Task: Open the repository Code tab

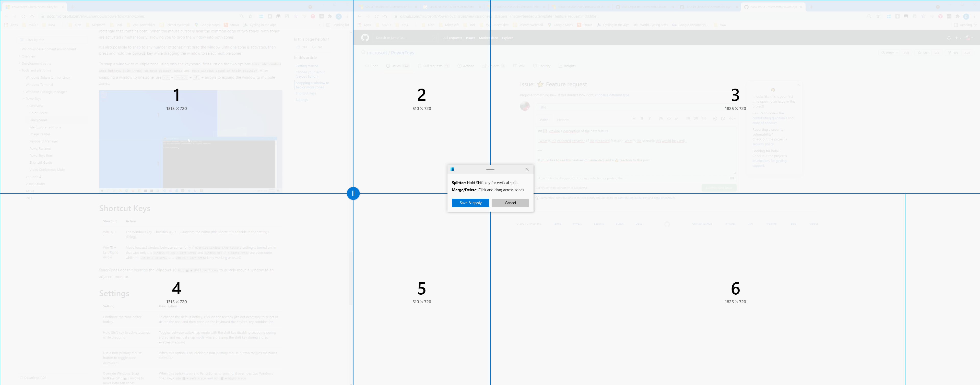Action: pyautogui.click(x=372, y=66)
